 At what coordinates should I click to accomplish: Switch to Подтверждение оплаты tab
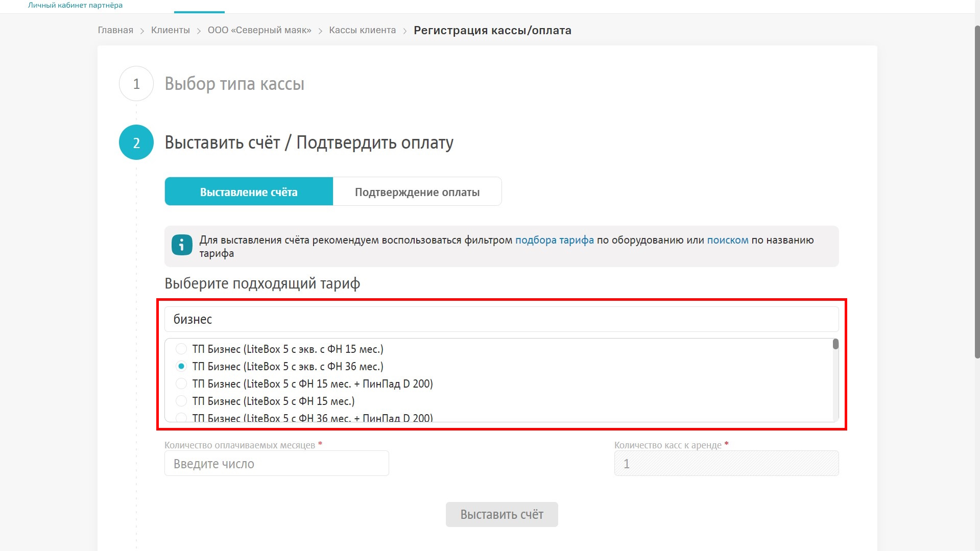[x=417, y=192]
